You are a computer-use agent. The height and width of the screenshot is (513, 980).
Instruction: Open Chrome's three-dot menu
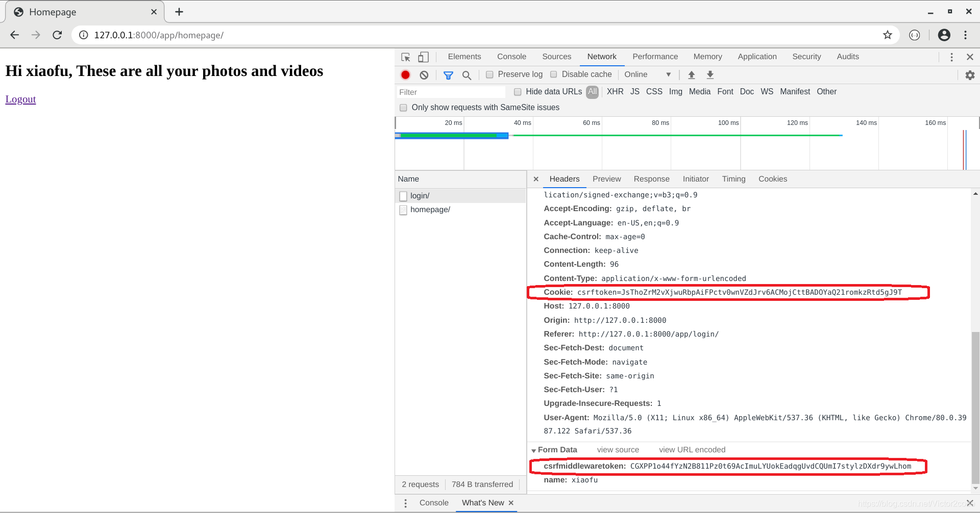point(966,35)
